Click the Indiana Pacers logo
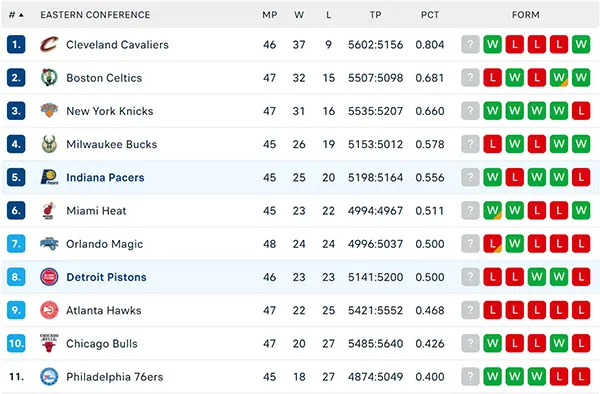The image size is (600, 394). point(49,177)
